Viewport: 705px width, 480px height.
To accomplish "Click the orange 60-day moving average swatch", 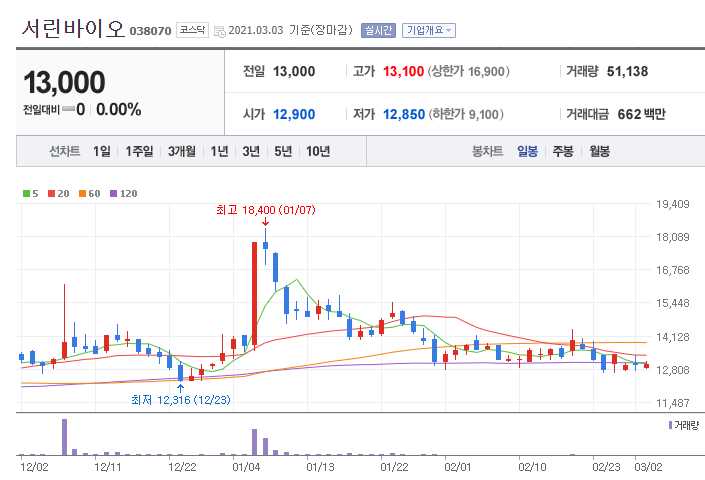I will (82, 194).
